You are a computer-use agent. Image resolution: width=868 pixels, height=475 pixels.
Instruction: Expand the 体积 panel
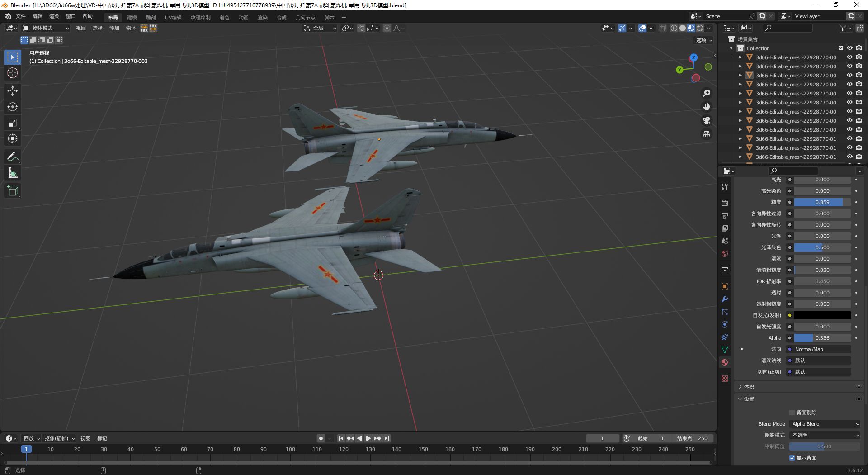pyautogui.click(x=740, y=387)
